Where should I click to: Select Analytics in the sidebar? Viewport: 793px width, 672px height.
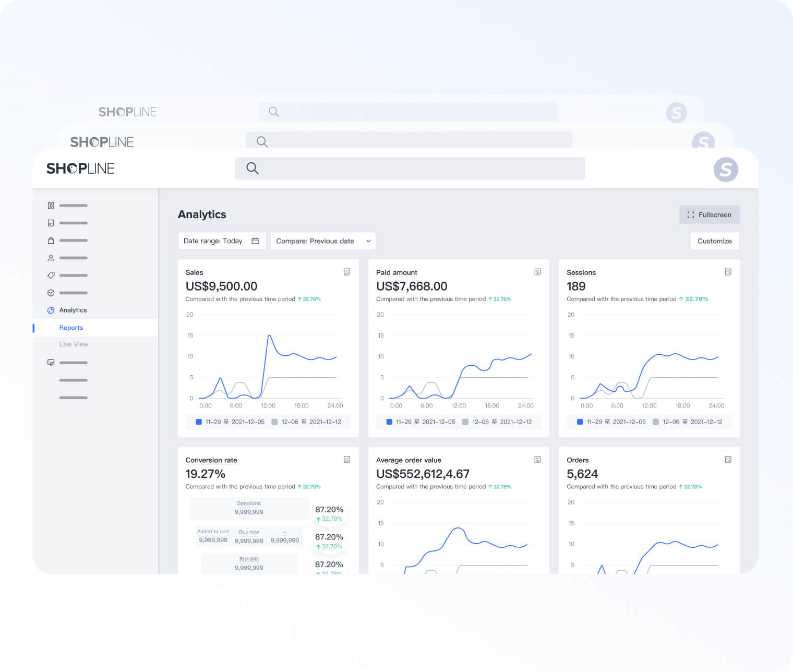click(x=73, y=310)
